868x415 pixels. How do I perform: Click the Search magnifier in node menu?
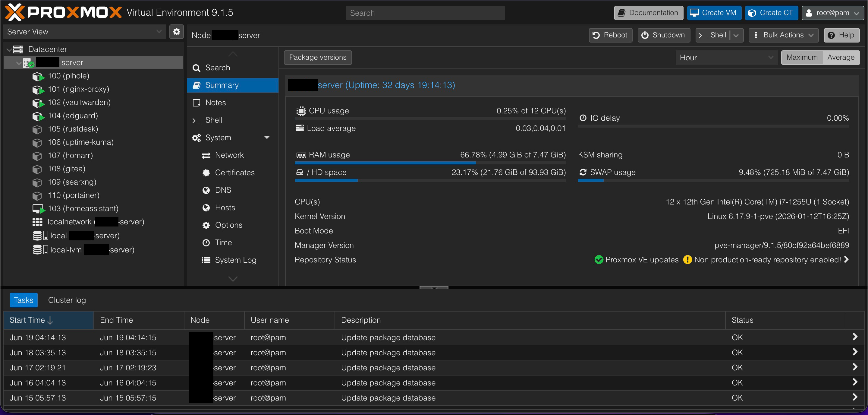(x=196, y=68)
